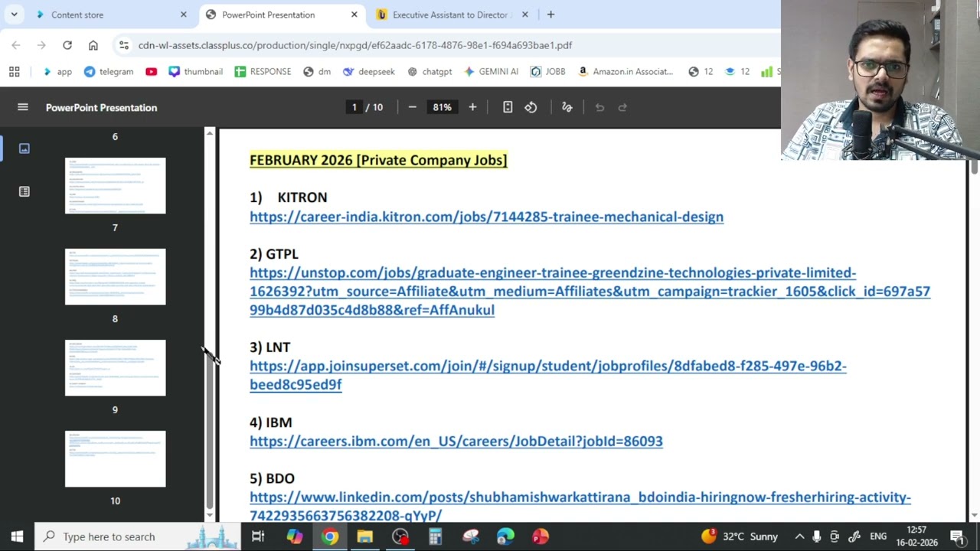The image size is (980, 551).
Task: Click the PDF page number field
Action: (354, 107)
